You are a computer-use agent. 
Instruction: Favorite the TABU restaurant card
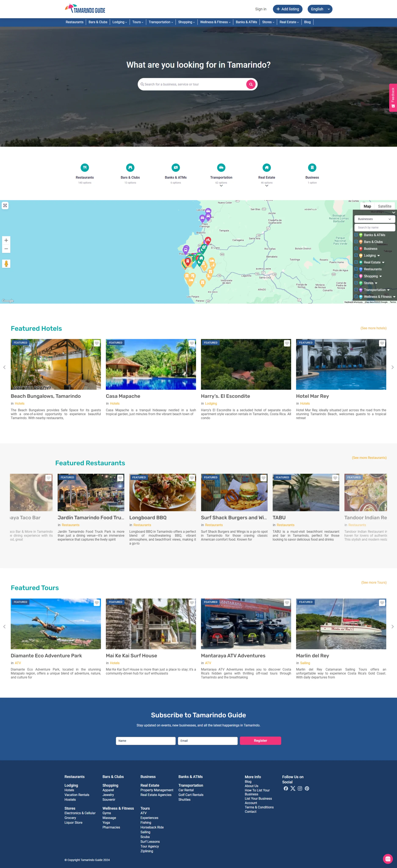point(335,478)
